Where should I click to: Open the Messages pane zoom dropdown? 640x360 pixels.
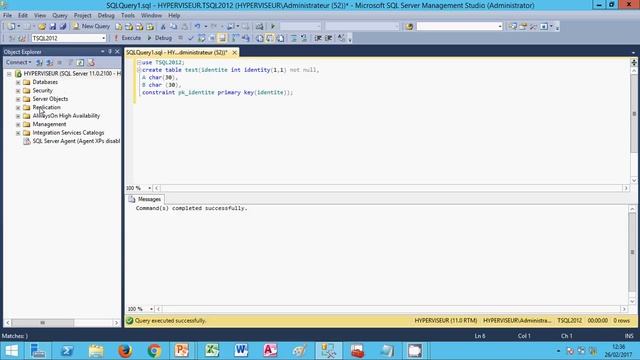[151, 309]
